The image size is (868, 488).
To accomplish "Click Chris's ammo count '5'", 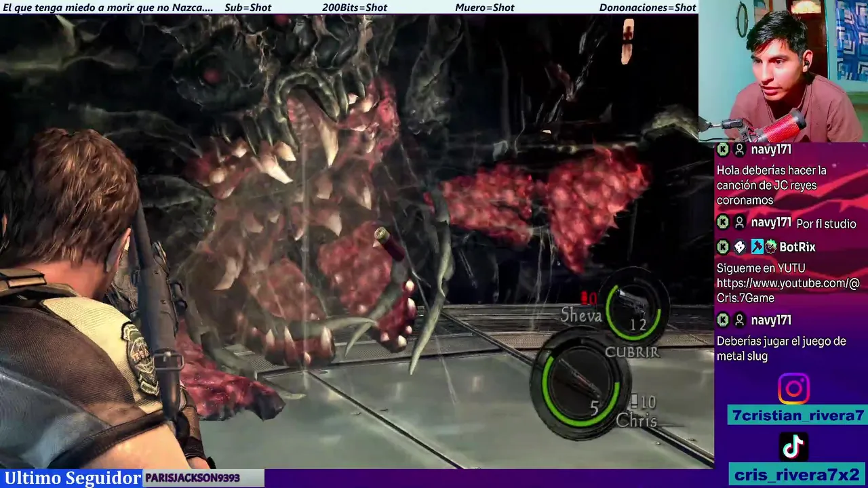I will (594, 408).
